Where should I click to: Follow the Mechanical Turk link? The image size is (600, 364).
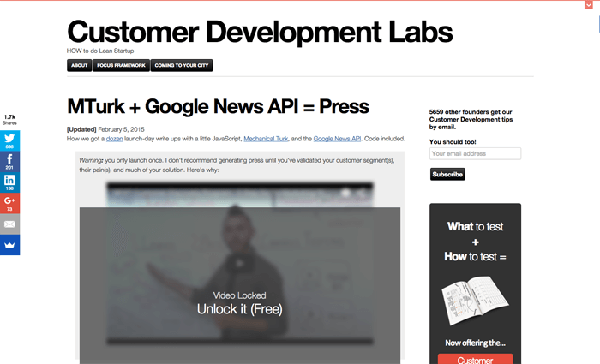click(266, 139)
